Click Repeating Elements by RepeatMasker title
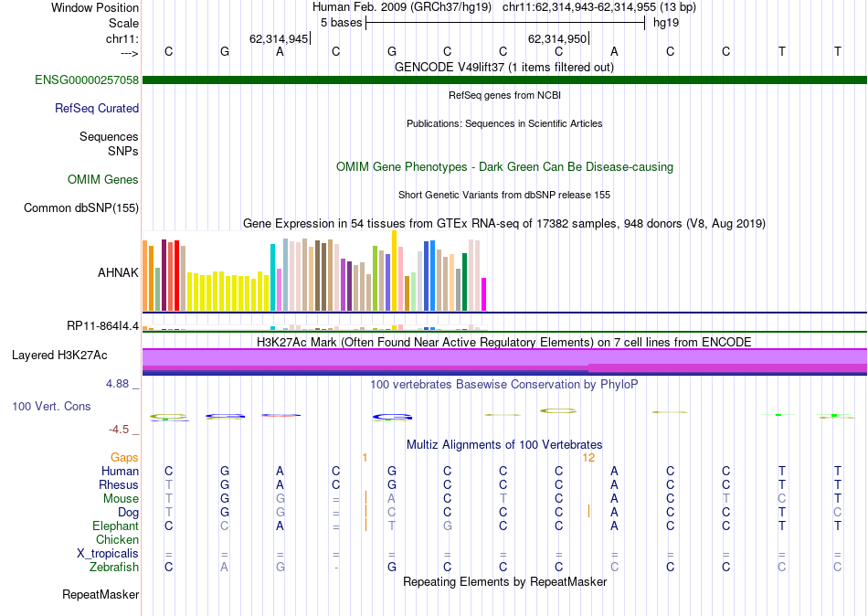This screenshot has width=868, height=616. [504, 581]
